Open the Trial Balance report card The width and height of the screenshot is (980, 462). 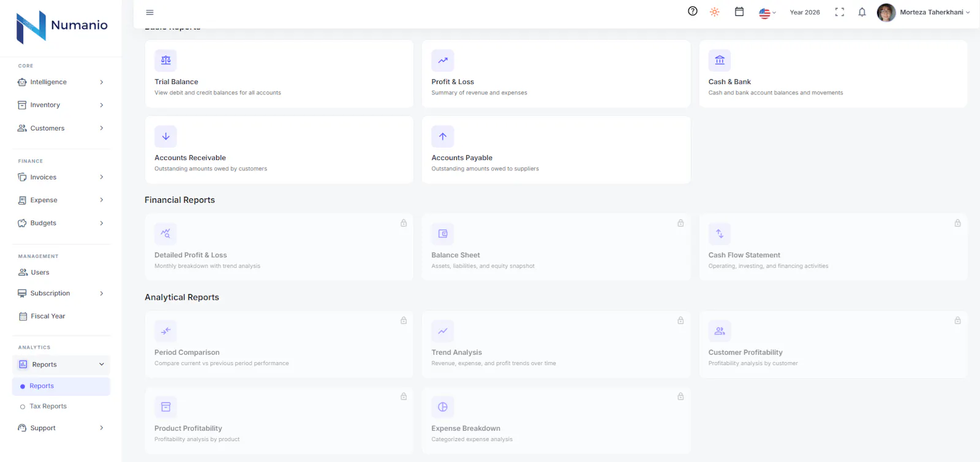click(279, 74)
